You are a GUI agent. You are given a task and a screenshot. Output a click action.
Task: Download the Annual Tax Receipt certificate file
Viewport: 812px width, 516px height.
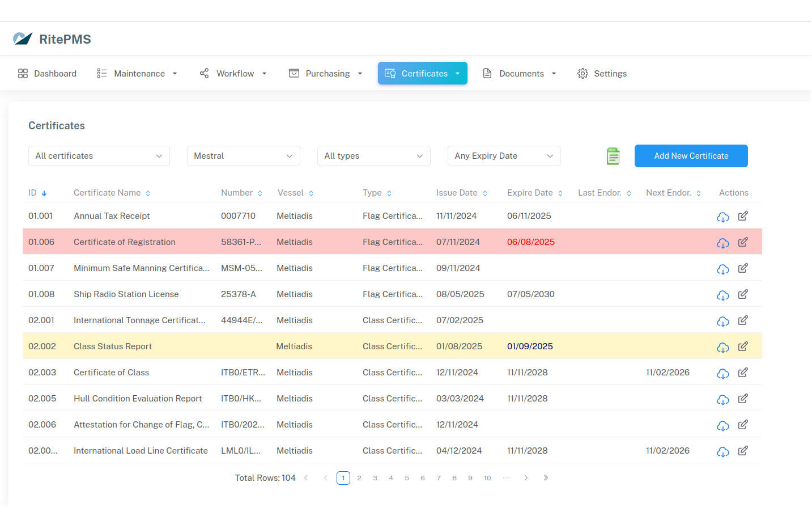(722, 217)
